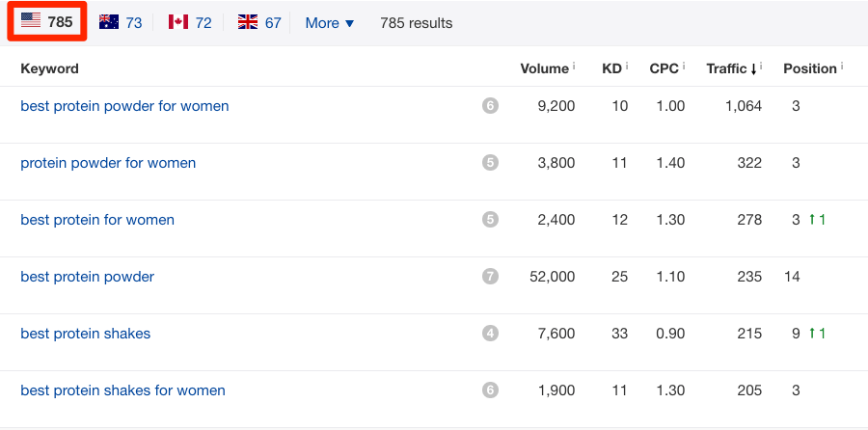Screen dimensions: 868x430
Task: Open keyword best protein powder for women
Action: (124, 106)
